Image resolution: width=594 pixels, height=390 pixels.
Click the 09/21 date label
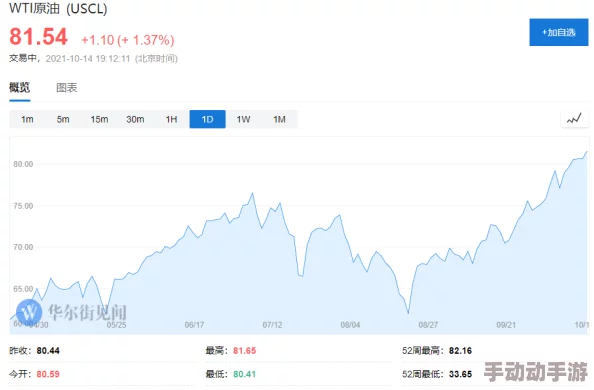pyautogui.click(x=506, y=325)
